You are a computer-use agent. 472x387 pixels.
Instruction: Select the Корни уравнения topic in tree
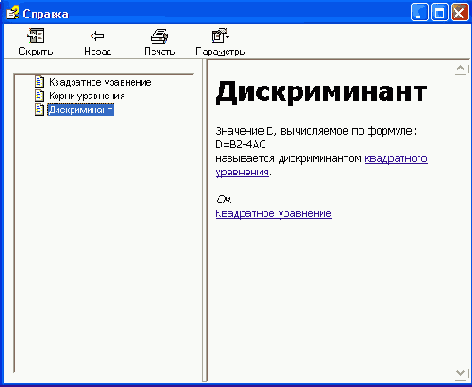click(87, 96)
